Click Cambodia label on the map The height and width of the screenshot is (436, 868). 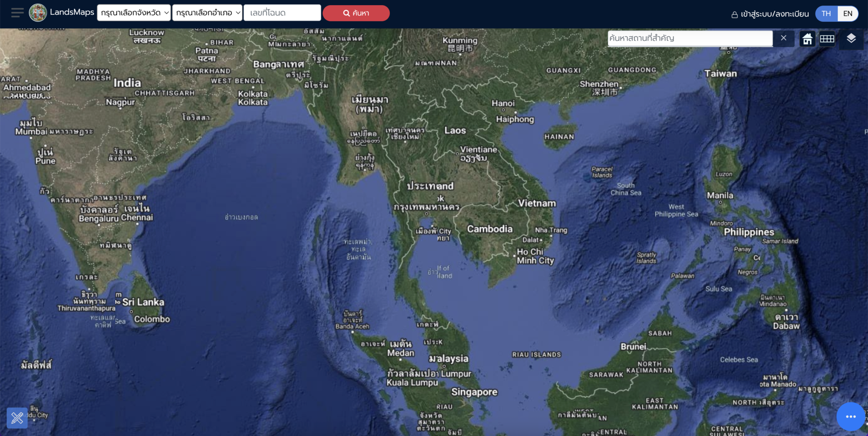click(x=490, y=229)
